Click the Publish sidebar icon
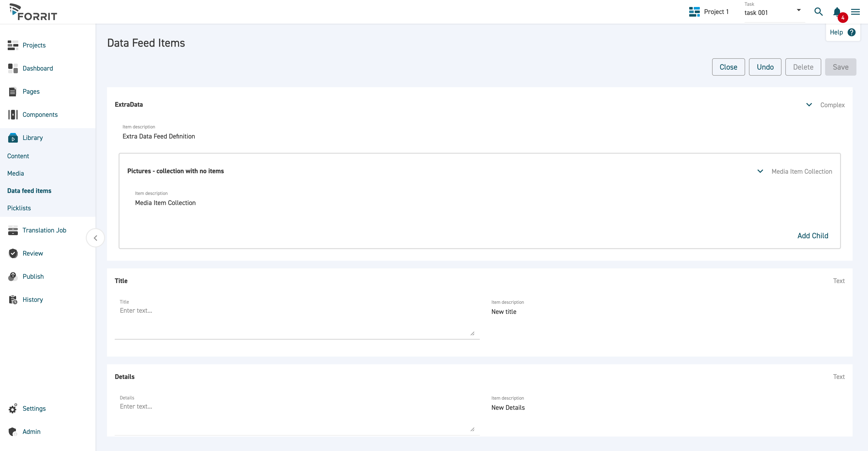Viewport: 868px width, 451px height. [13, 277]
